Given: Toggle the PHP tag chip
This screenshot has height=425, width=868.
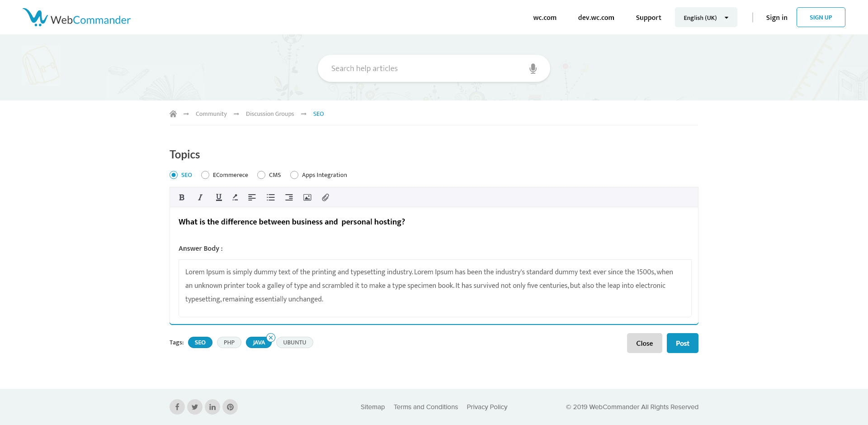Looking at the screenshot, I should click(x=229, y=343).
